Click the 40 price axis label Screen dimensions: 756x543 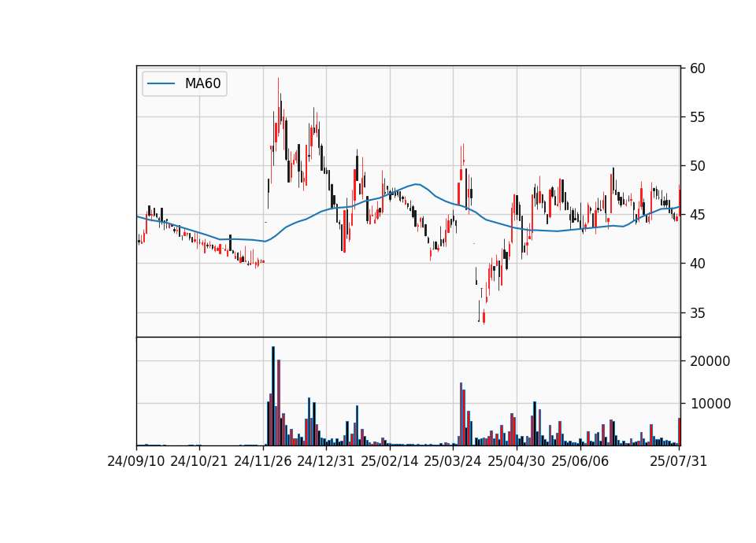click(x=698, y=264)
